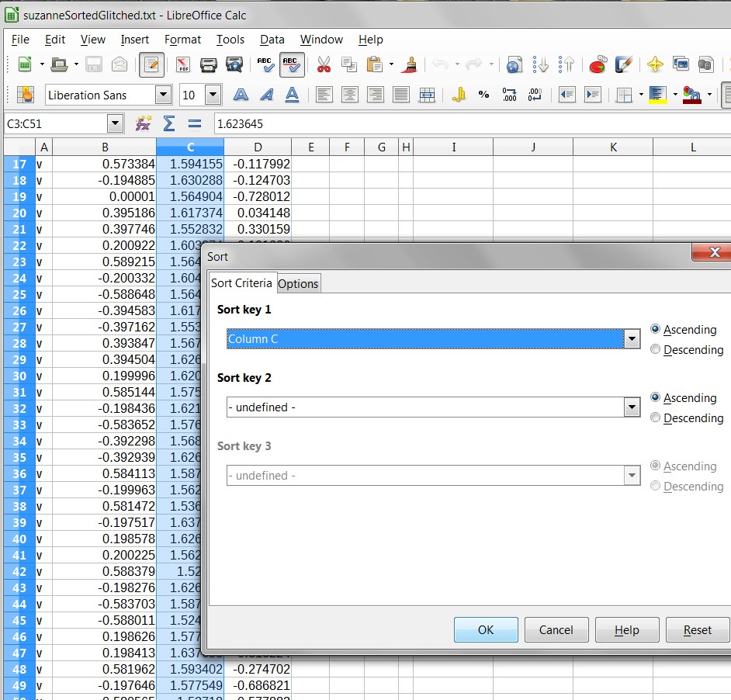731x700 pixels.
Task: Click the Add Decimal Place icon
Action: tap(510, 95)
